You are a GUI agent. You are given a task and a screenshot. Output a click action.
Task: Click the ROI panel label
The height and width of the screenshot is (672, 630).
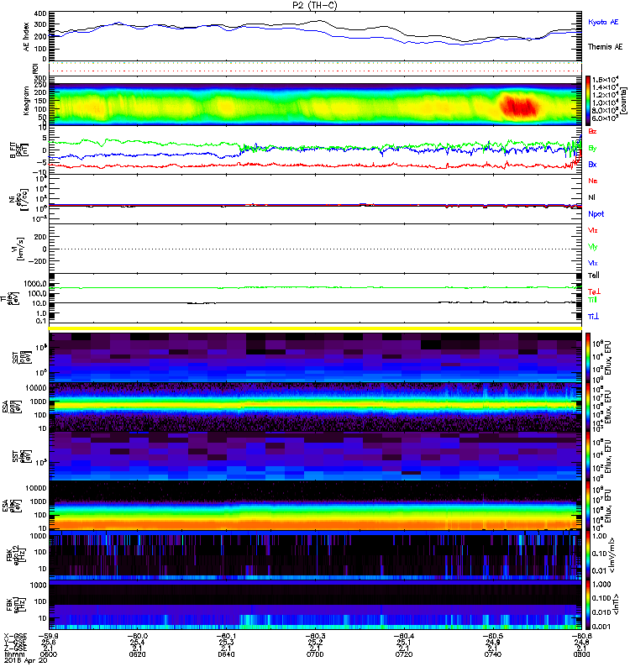point(36,68)
